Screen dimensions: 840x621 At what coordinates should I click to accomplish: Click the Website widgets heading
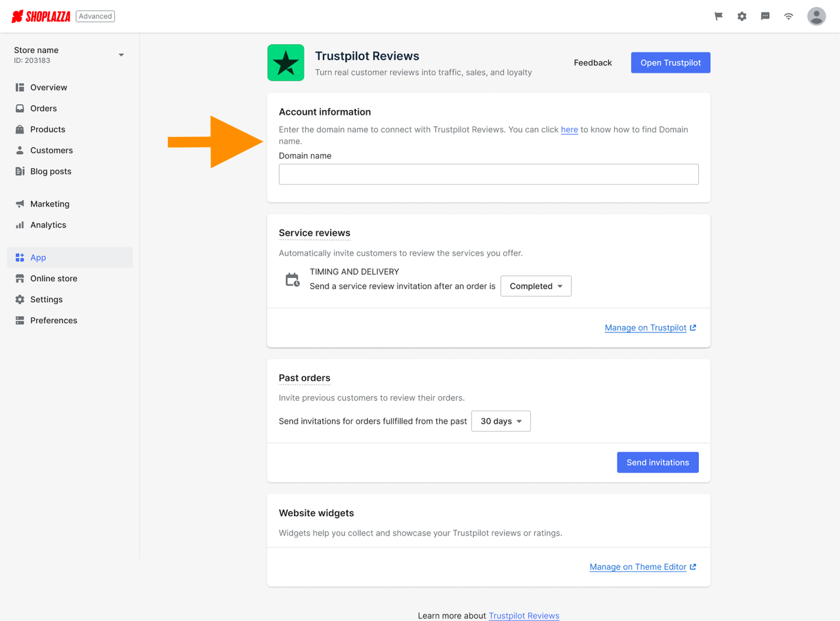[316, 513]
